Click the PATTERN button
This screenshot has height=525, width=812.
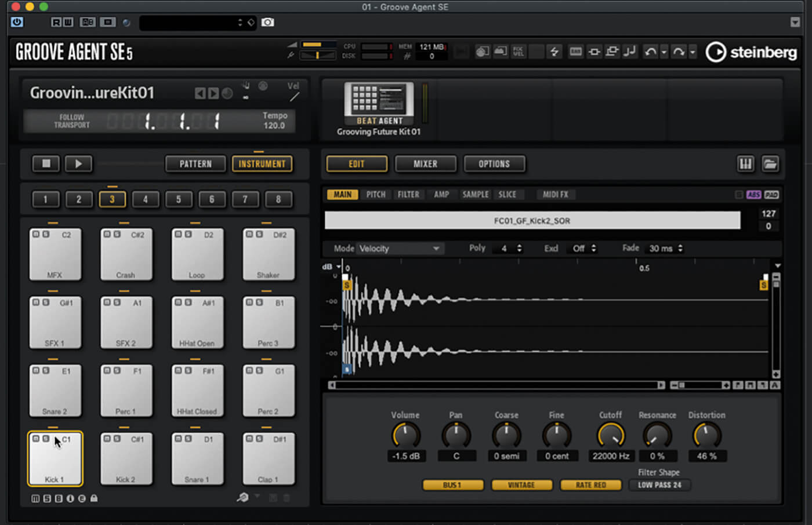pos(195,164)
